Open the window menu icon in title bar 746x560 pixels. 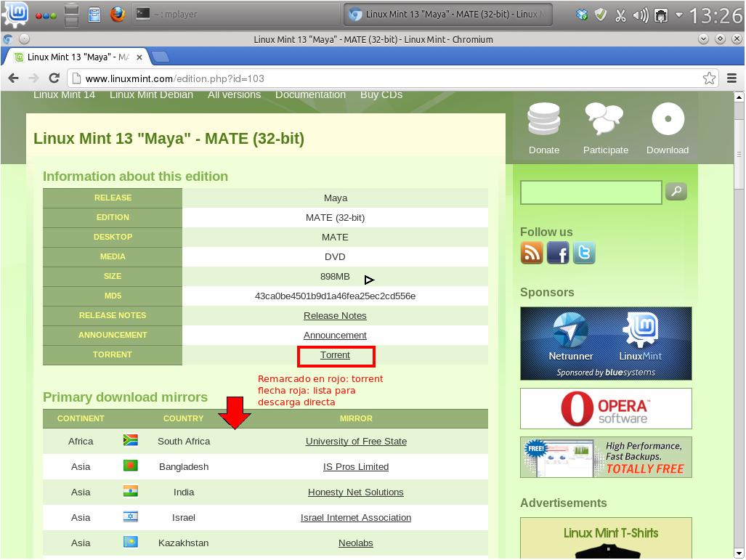tap(7, 39)
